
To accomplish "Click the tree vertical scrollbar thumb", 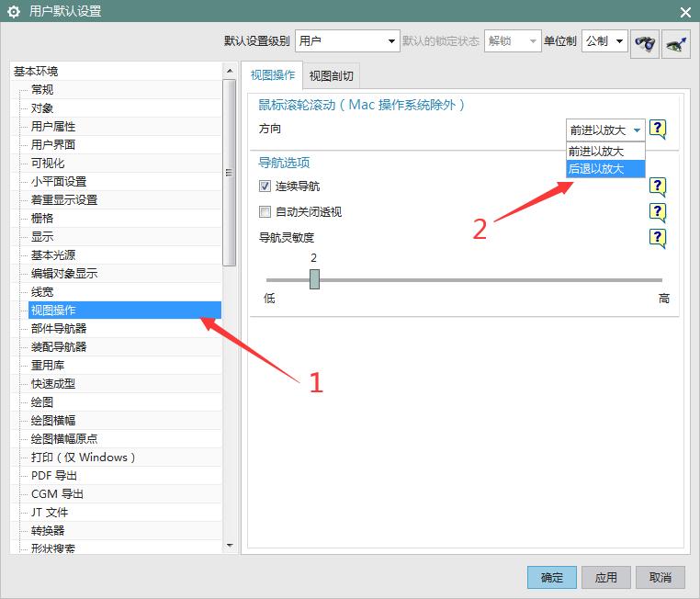I will coord(230,173).
